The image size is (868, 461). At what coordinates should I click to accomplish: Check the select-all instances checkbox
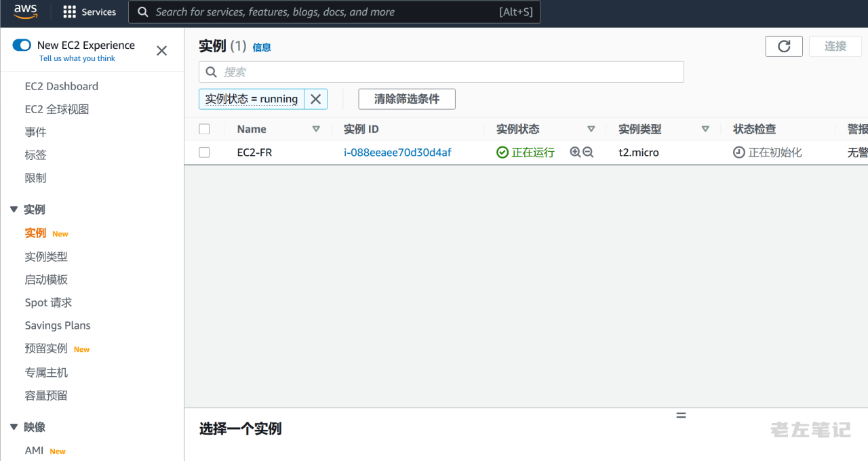pos(204,129)
